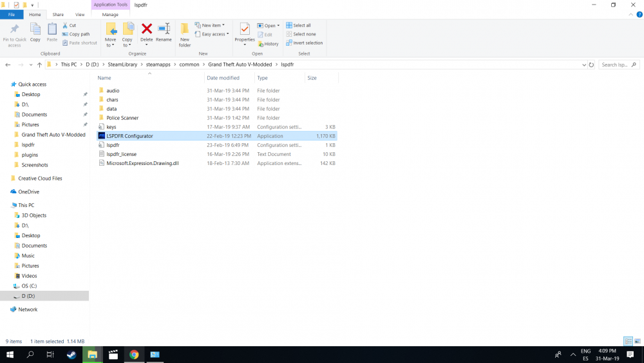Open the Task View taskbar button

50,355
